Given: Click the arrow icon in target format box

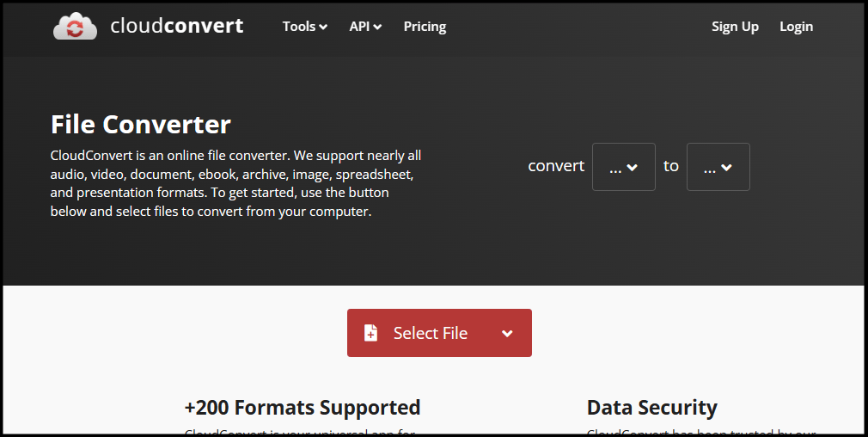Looking at the screenshot, I should coord(727,167).
